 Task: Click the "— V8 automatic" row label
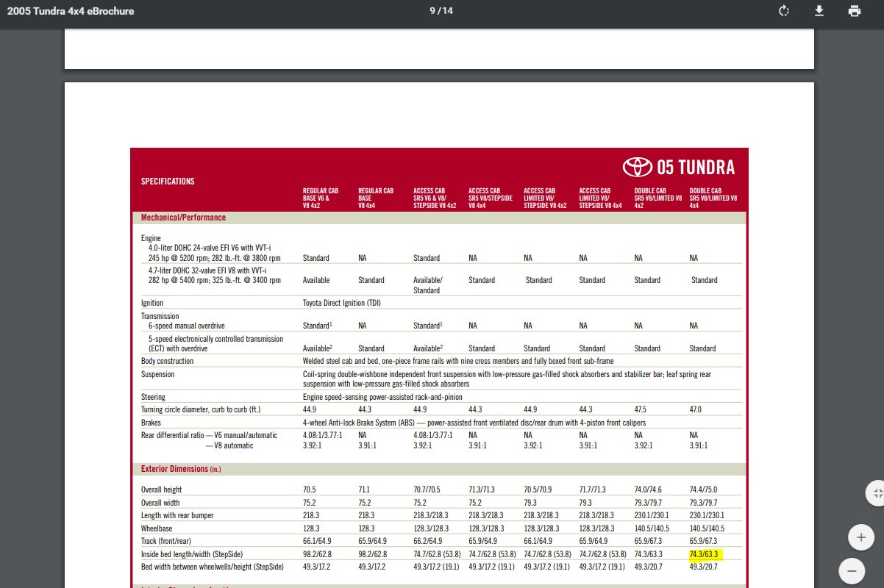point(229,445)
